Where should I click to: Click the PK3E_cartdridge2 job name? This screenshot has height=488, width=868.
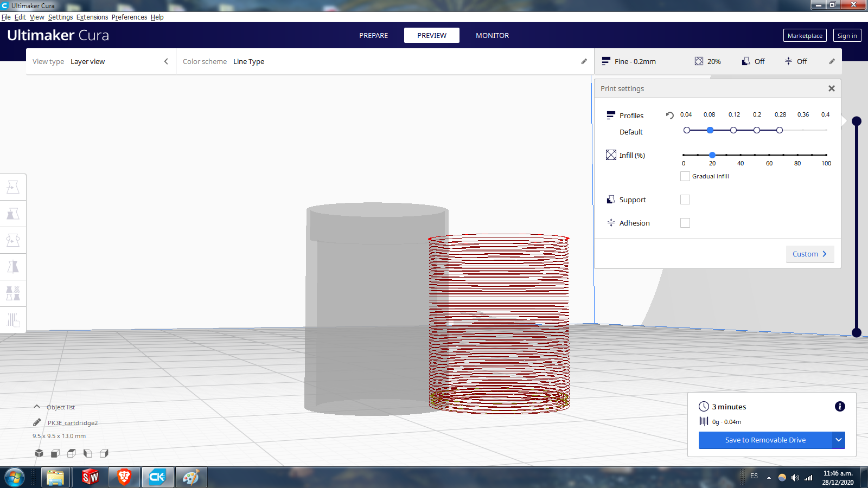(x=73, y=423)
